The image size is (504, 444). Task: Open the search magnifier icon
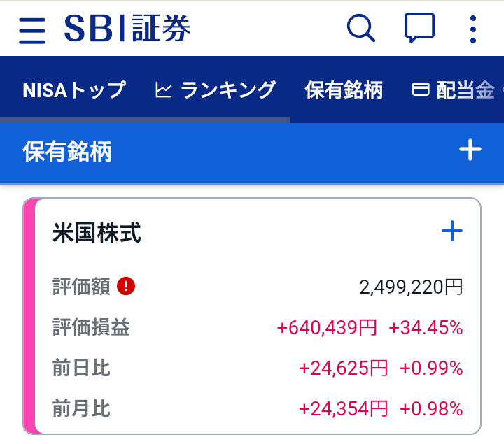[x=361, y=28]
